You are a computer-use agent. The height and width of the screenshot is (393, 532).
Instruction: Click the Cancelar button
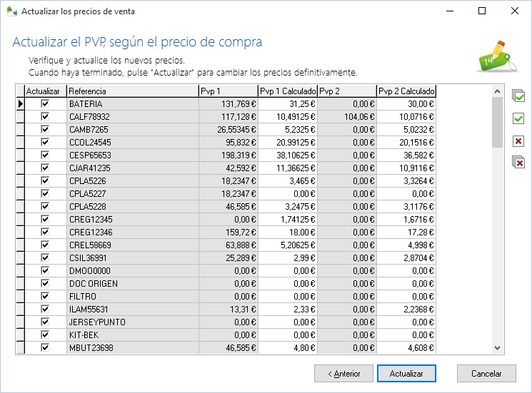pyautogui.click(x=486, y=373)
